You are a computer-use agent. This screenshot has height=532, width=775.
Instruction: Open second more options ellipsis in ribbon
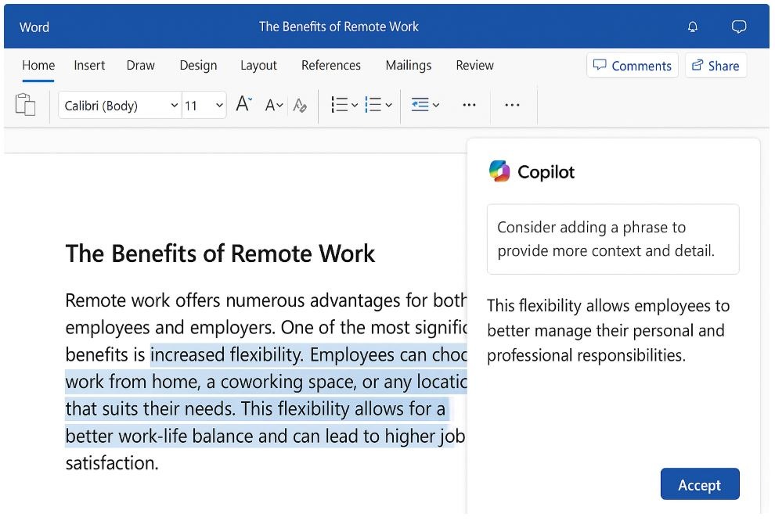tap(512, 105)
